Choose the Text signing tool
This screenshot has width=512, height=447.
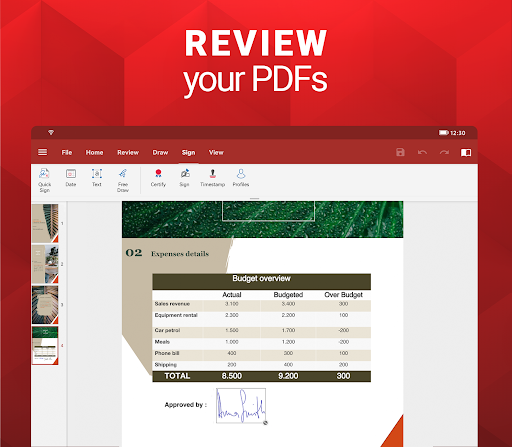[x=97, y=178]
